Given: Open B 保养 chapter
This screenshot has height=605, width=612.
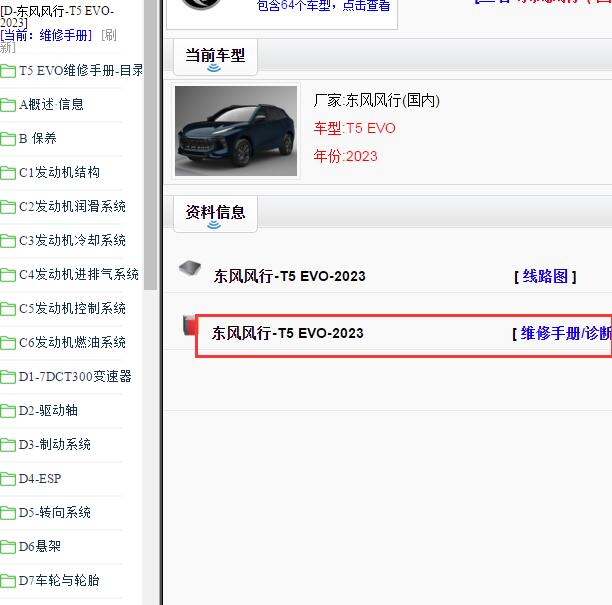Looking at the screenshot, I should tap(37, 138).
